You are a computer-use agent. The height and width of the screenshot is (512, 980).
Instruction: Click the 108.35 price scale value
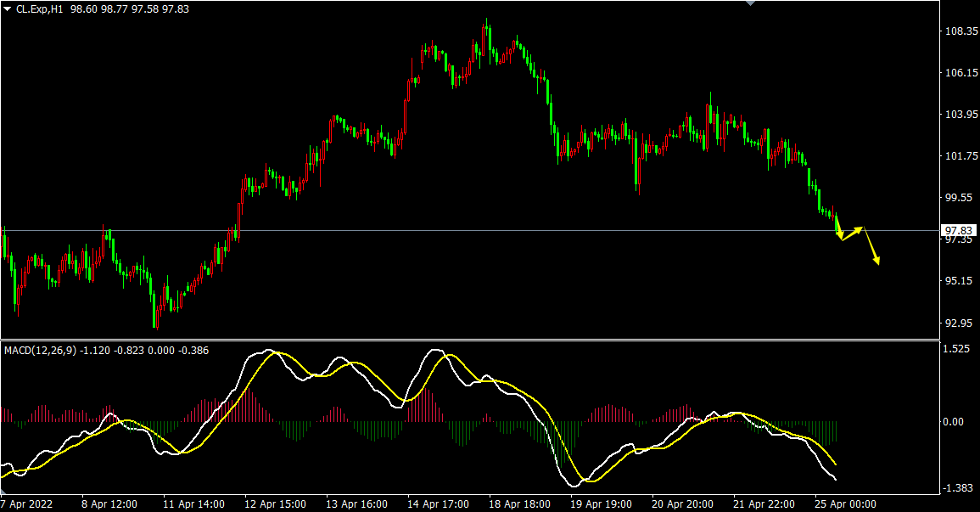tap(962, 31)
